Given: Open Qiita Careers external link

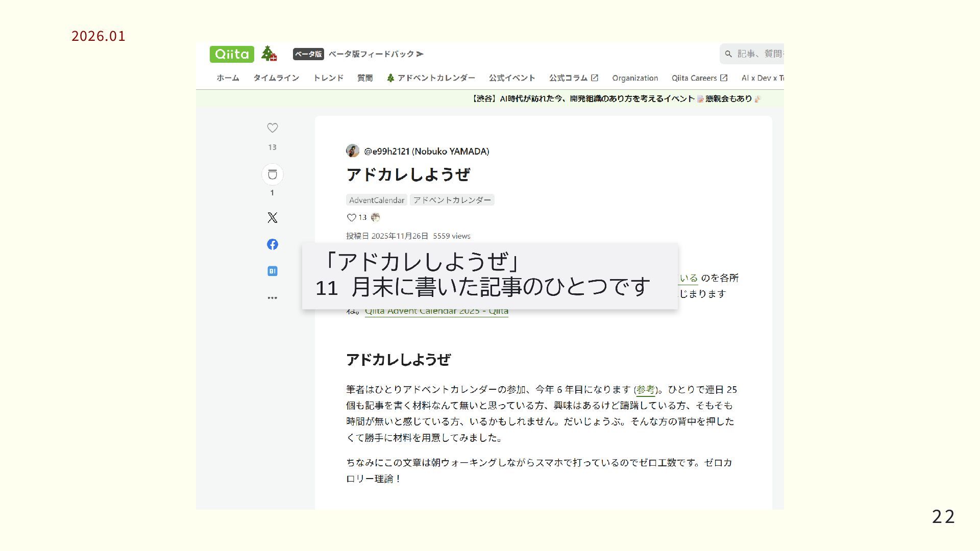Looking at the screenshot, I should 699,78.
